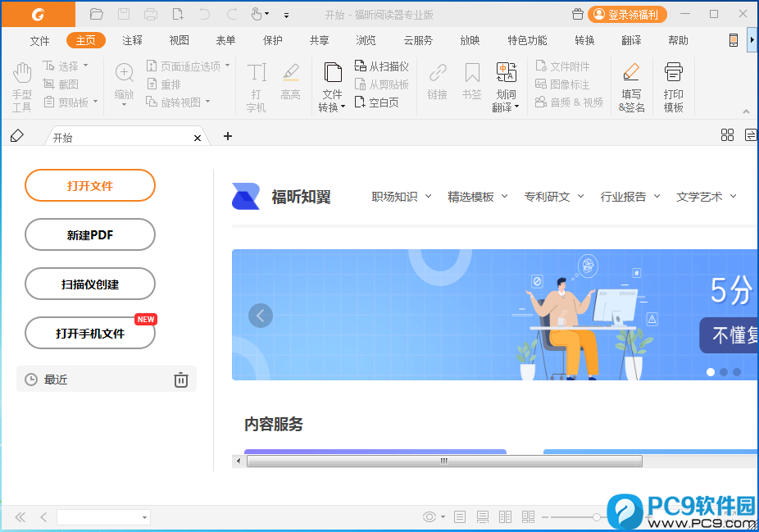The width and height of the screenshot is (759, 532).
Task: Click Audio & Video (音频 & 视频) tool
Action: click(x=569, y=102)
